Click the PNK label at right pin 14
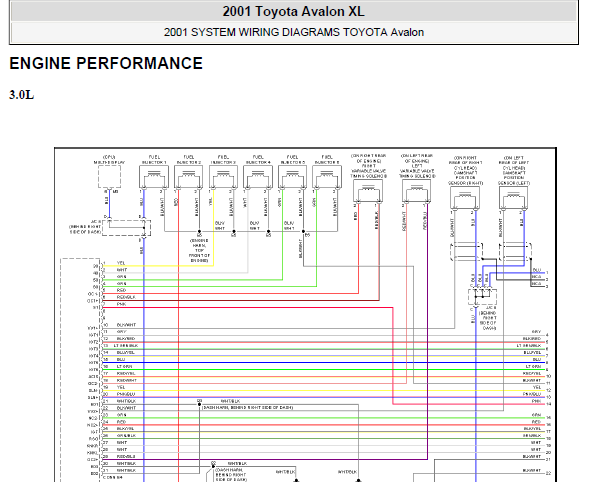The height and width of the screenshot is (482, 606). (x=536, y=401)
